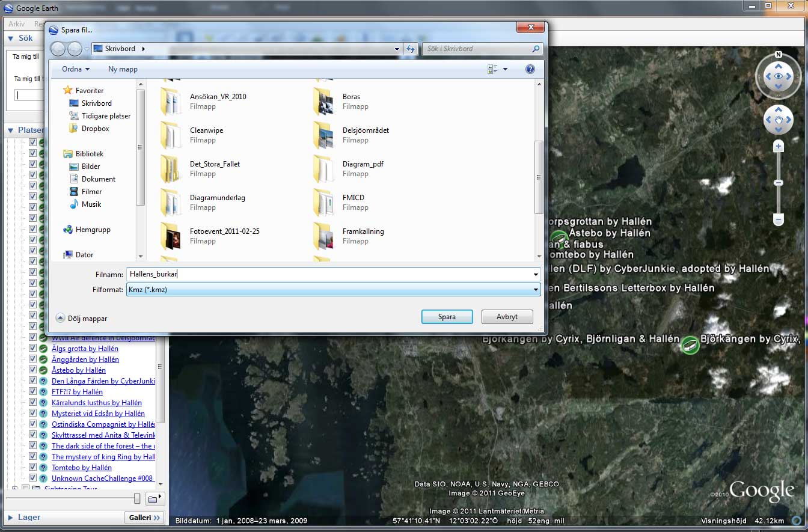Toggle the FTF?!? by Hallén checkbox

[x=33, y=392]
